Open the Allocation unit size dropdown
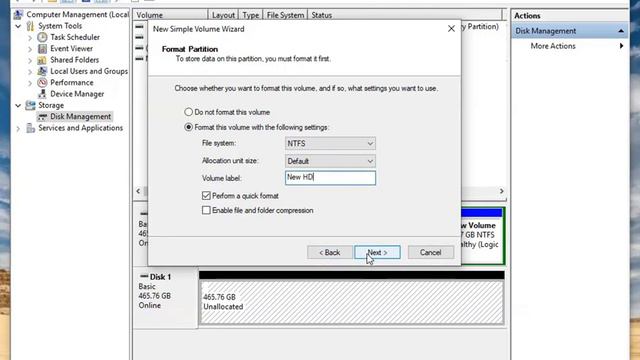Image resolution: width=640 pixels, height=360 pixels. pos(330,161)
